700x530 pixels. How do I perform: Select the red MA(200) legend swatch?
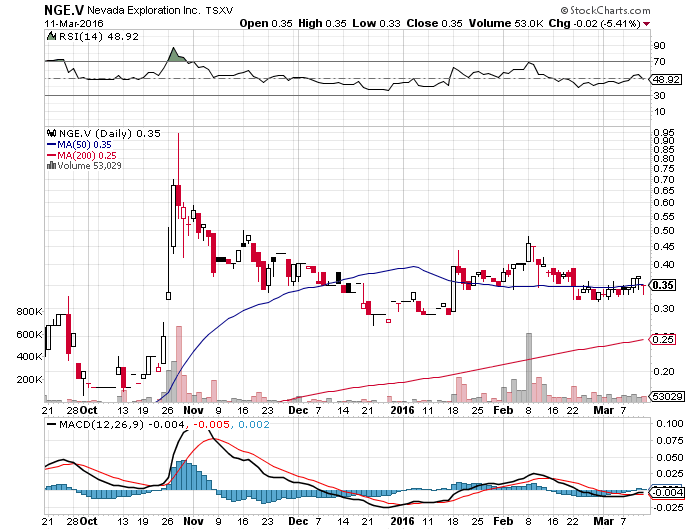coord(52,155)
